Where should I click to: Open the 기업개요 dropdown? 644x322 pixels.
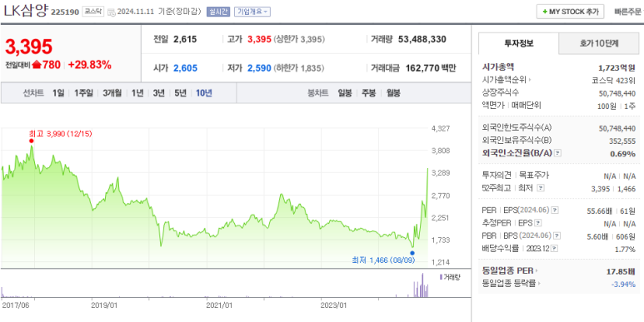click(x=252, y=12)
